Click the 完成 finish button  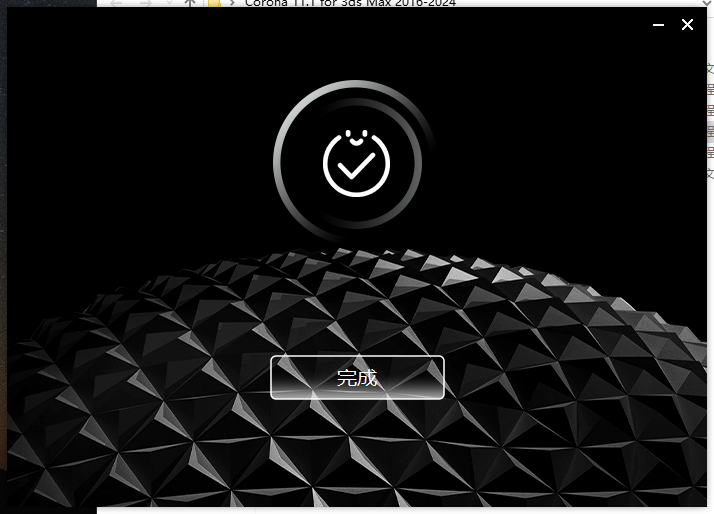[356, 377]
